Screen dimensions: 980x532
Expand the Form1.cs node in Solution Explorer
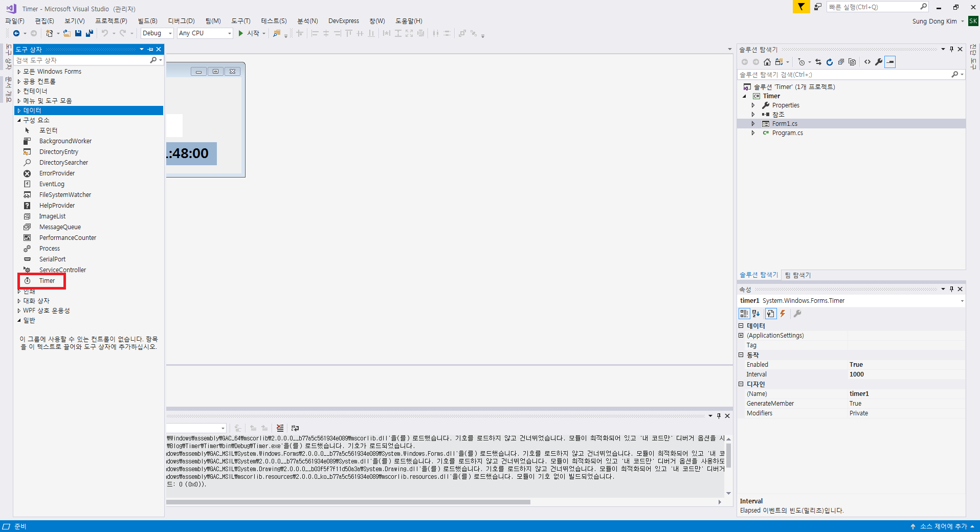tap(753, 124)
